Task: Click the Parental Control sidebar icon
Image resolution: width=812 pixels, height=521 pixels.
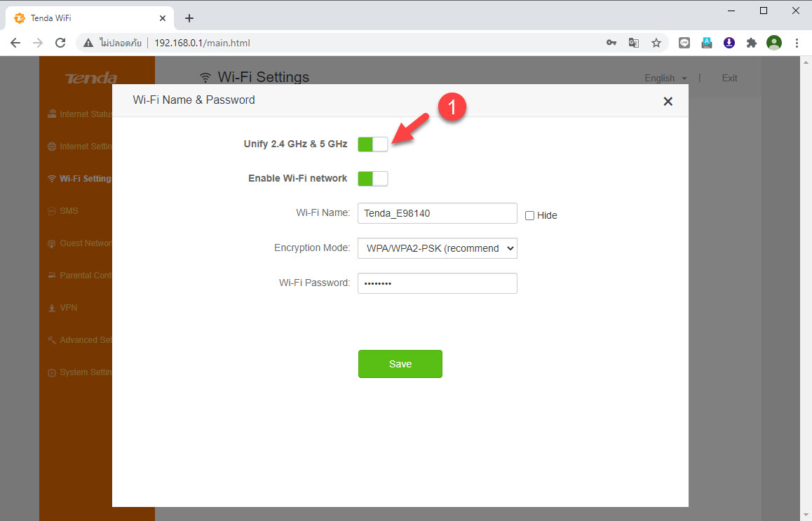Action: (52, 276)
